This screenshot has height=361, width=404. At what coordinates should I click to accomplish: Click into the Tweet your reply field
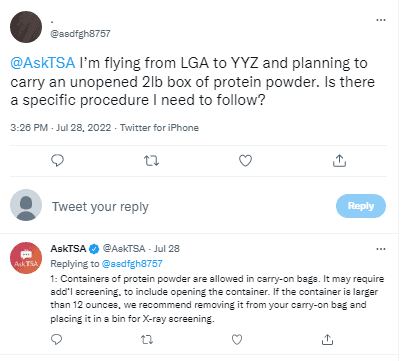(190, 207)
